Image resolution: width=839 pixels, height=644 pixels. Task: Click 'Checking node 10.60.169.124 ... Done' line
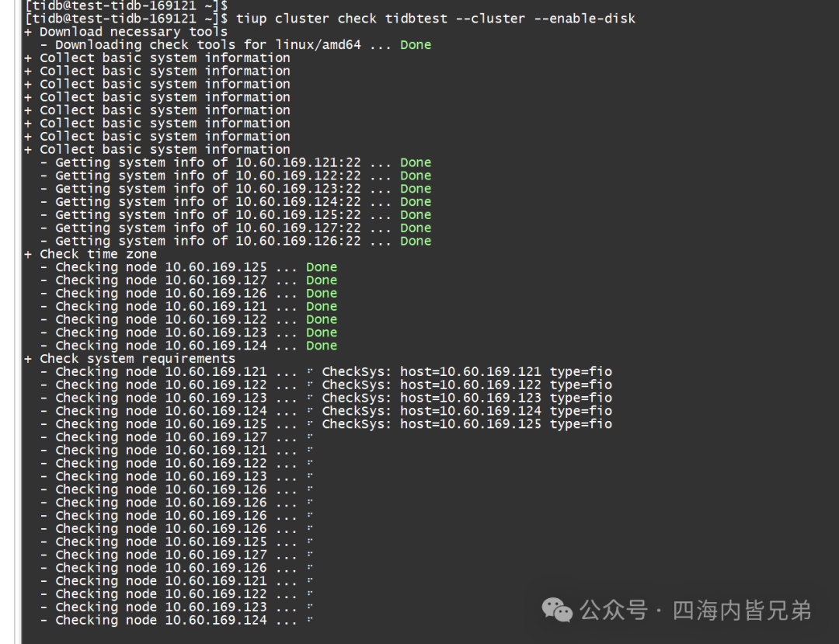(x=188, y=346)
